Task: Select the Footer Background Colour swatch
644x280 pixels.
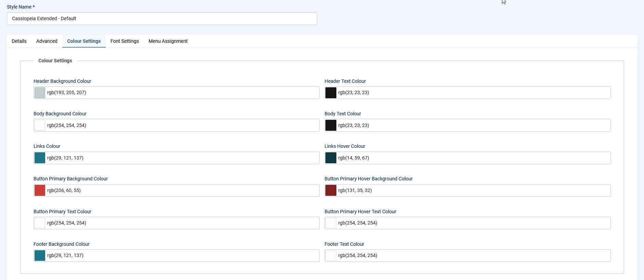Action: pos(40,256)
